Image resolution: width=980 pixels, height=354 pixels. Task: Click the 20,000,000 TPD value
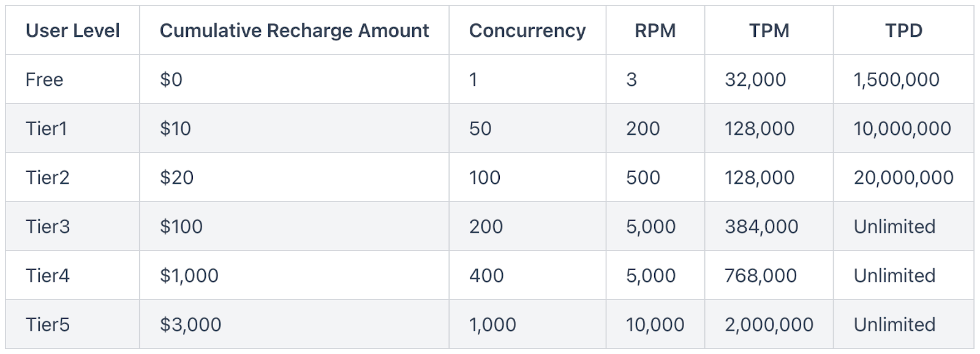903,178
